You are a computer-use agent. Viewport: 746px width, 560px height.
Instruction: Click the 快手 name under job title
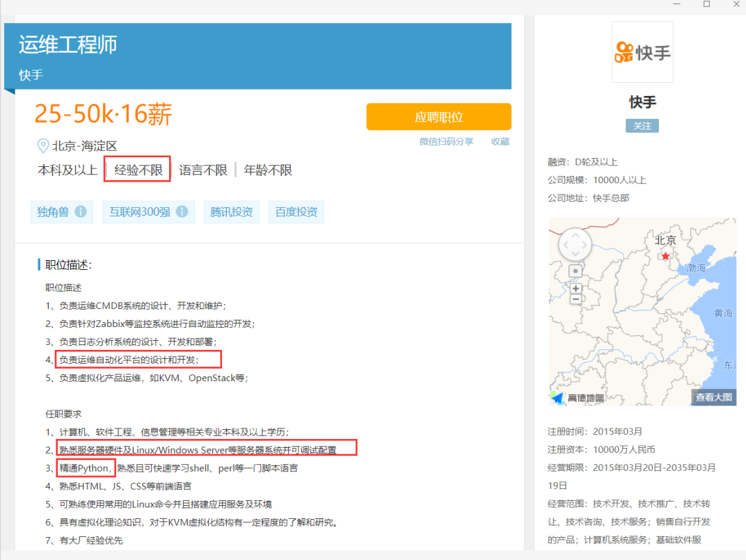coord(31,74)
